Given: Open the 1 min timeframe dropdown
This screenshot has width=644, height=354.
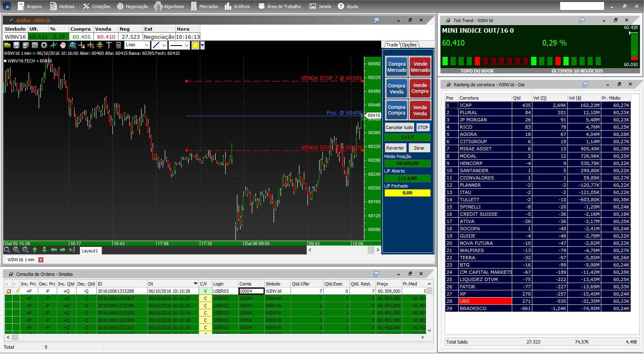Looking at the screenshot, I should point(137,45).
